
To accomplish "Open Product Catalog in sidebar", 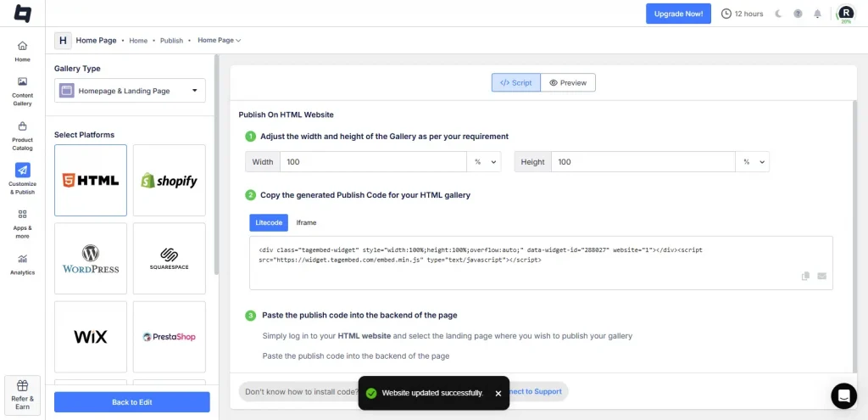I will coord(23,137).
